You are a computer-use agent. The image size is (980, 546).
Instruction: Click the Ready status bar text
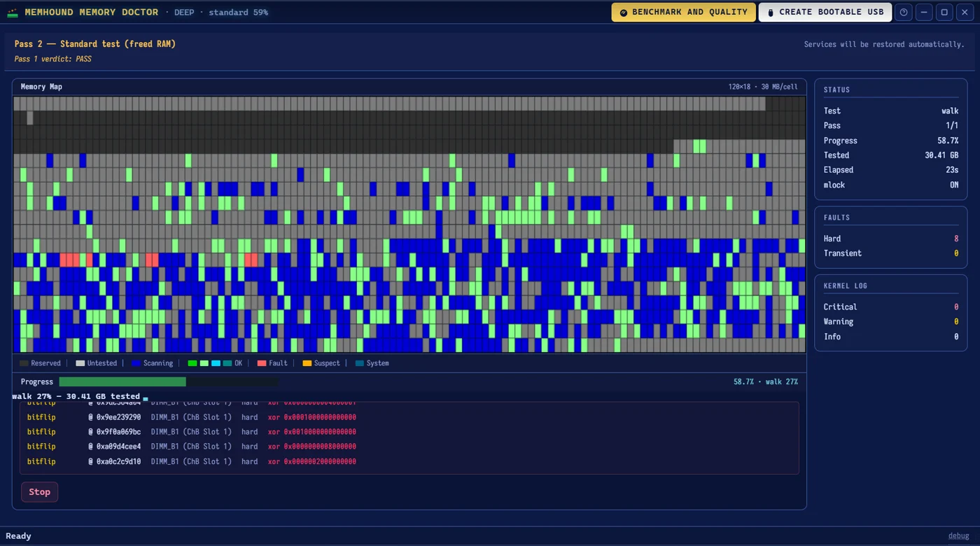[18, 536]
